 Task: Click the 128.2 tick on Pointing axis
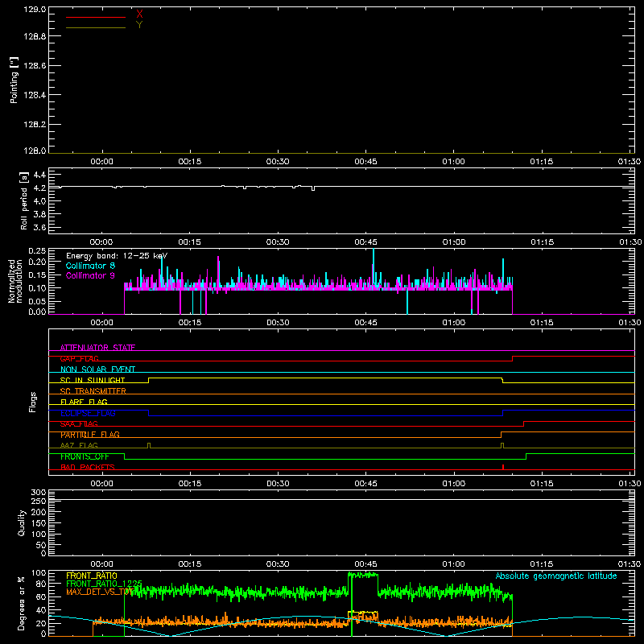(35, 125)
